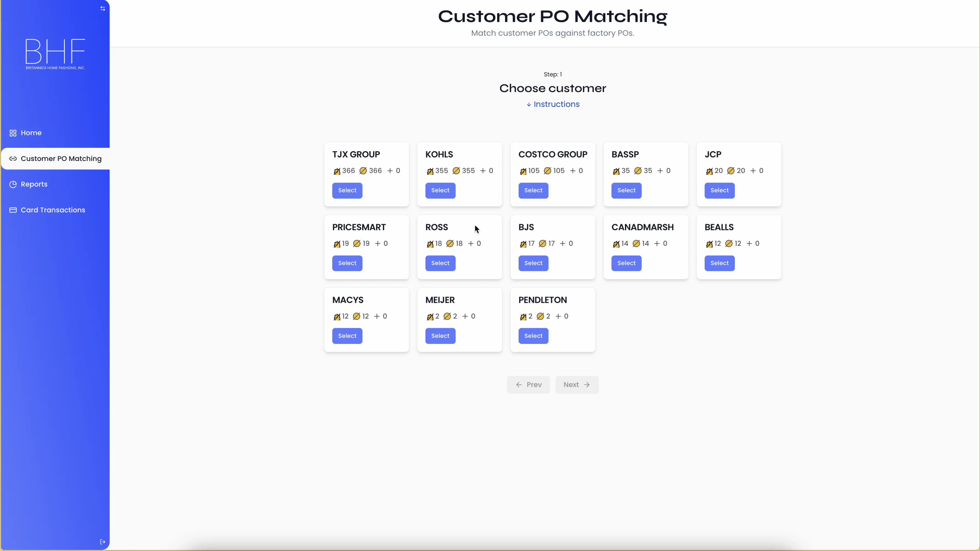The width and height of the screenshot is (980, 551).
Task: Click the plus icon on the KOHLS card
Action: (483, 171)
